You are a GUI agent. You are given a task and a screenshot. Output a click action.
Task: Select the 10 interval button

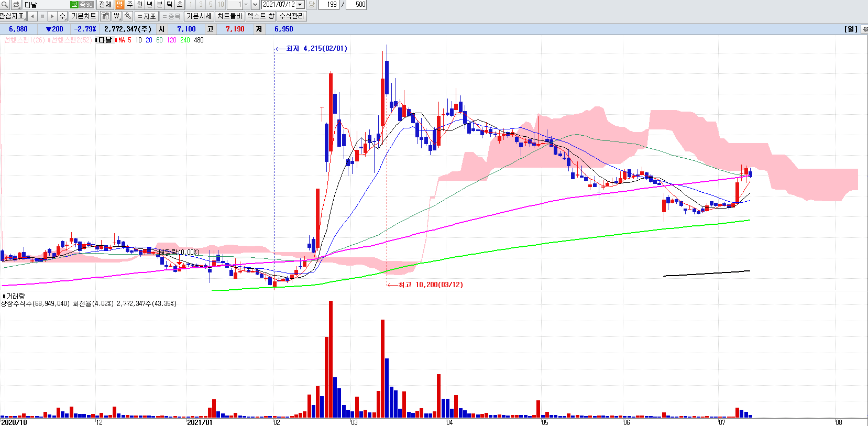(x=221, y=4)
